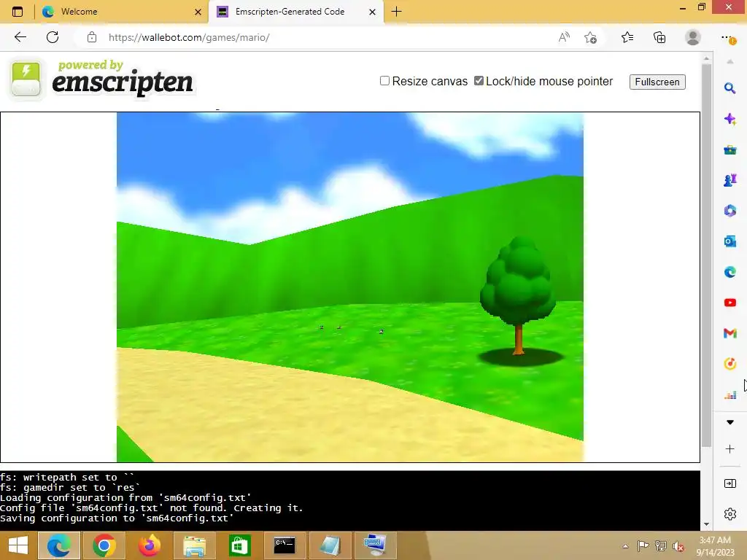Click 'fs: gamedir set to' console line
747x560 pixels.
[70, 488]
